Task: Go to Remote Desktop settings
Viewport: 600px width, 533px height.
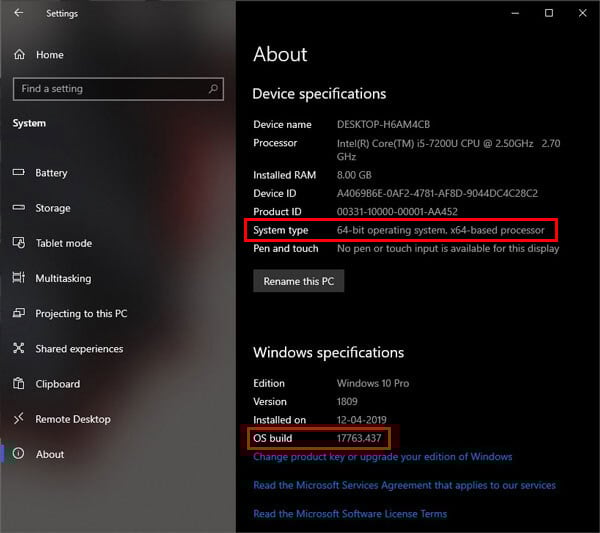Action: 73,419
